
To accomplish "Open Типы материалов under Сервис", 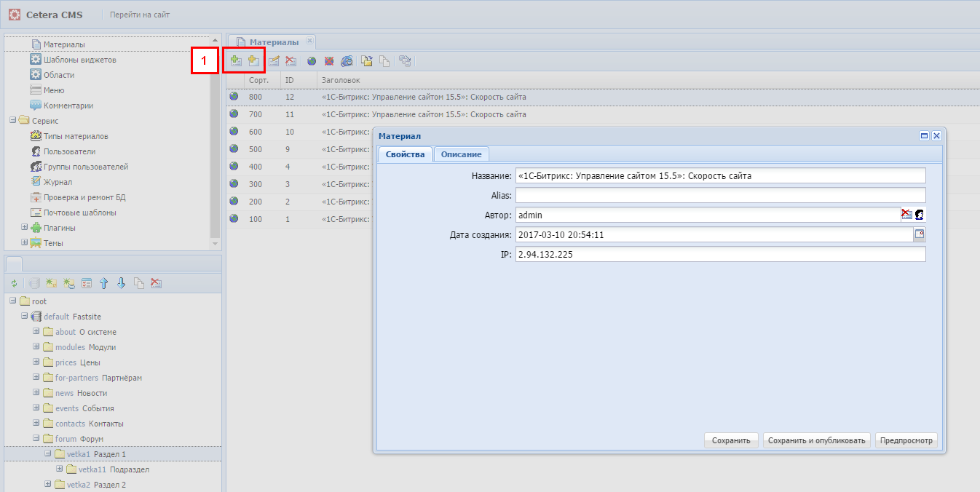I will pos(76,136).
